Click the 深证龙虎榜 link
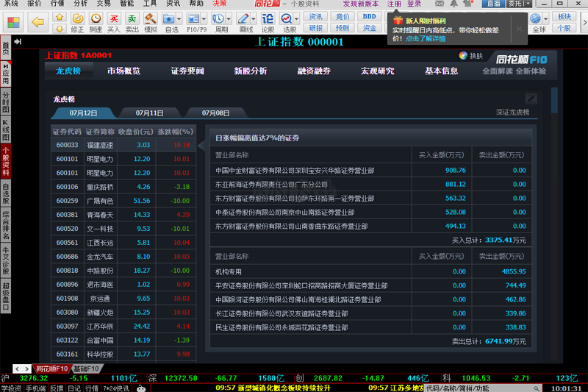 tap(512, 113)
